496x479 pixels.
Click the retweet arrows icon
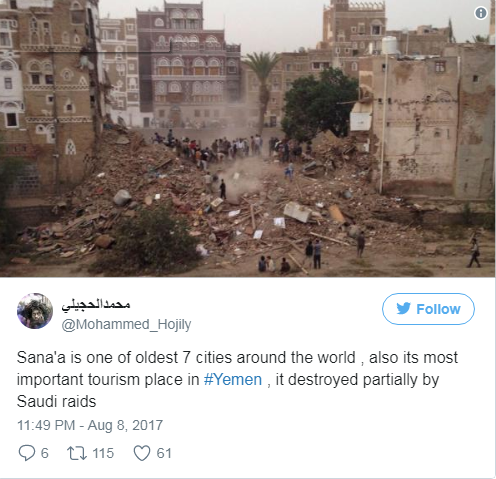(x=77, y=453)
